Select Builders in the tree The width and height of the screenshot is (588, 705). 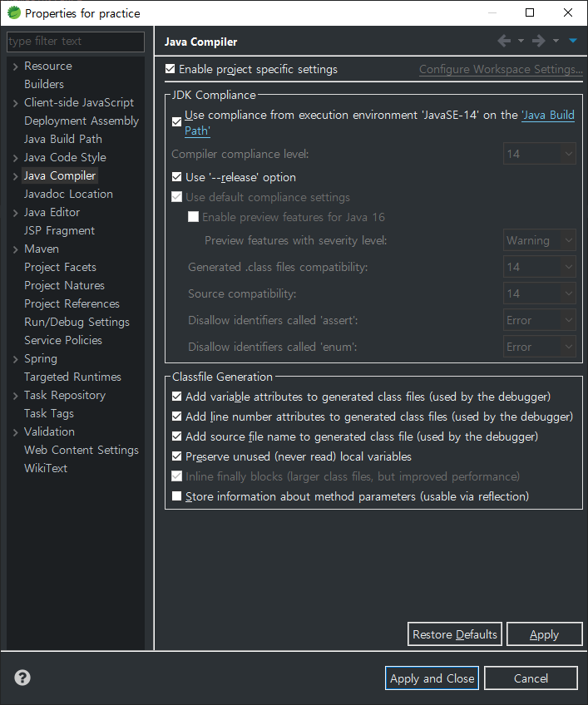click(44, 84)
